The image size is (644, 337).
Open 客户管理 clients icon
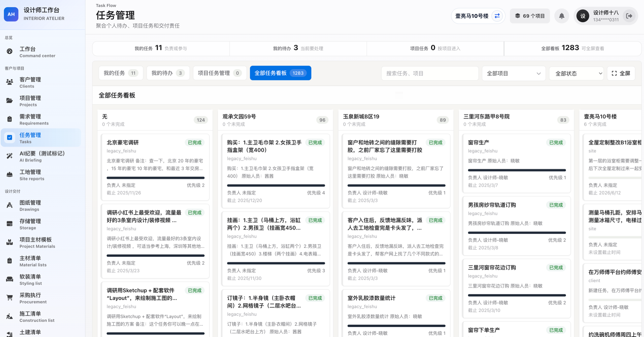(x=10, y=82)
